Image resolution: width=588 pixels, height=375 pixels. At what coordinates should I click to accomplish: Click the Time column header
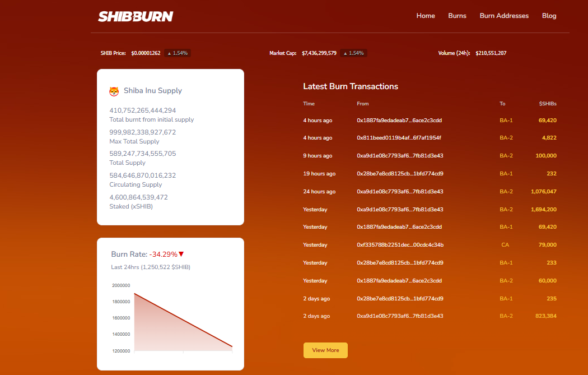(x=309, y=104)
